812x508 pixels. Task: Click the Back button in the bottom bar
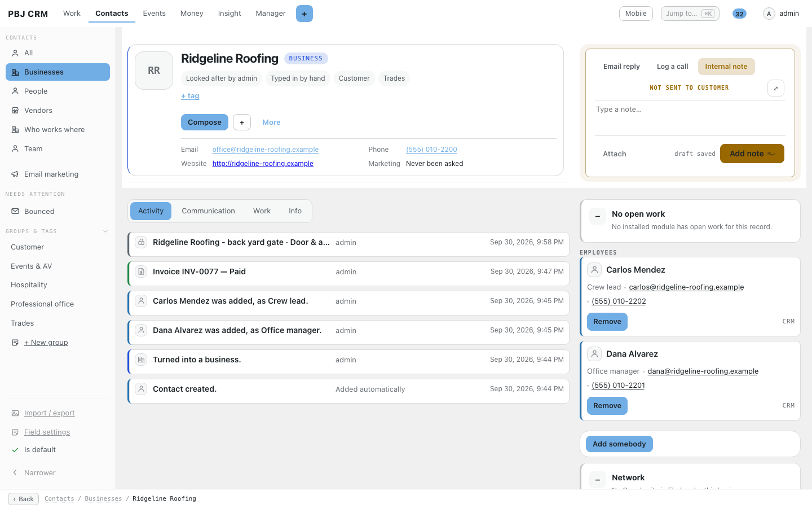(x=23, y=499)
